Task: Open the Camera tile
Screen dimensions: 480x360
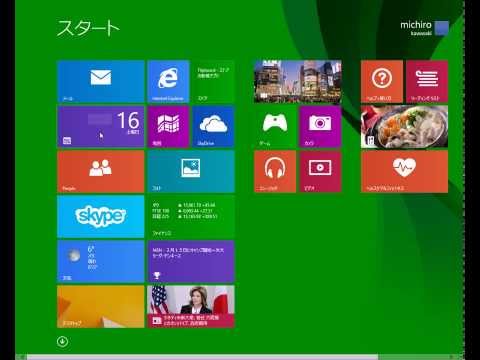Action: pos(320,126)
